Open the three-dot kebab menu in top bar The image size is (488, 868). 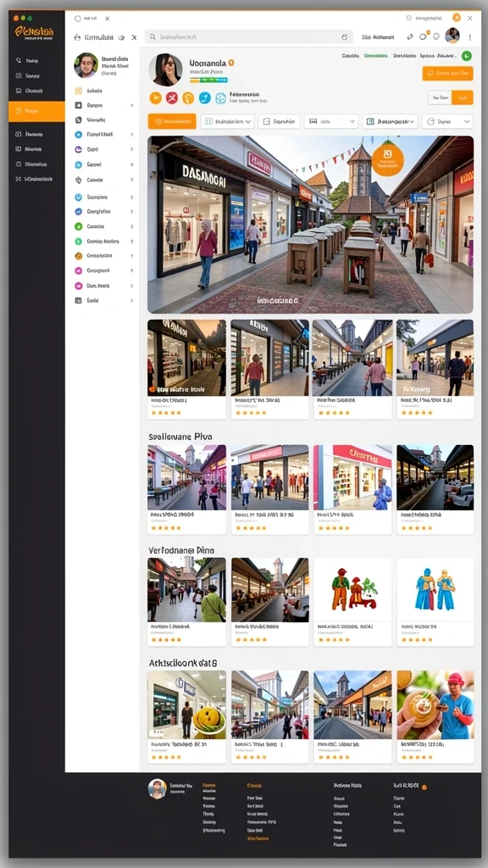(469, 37)
